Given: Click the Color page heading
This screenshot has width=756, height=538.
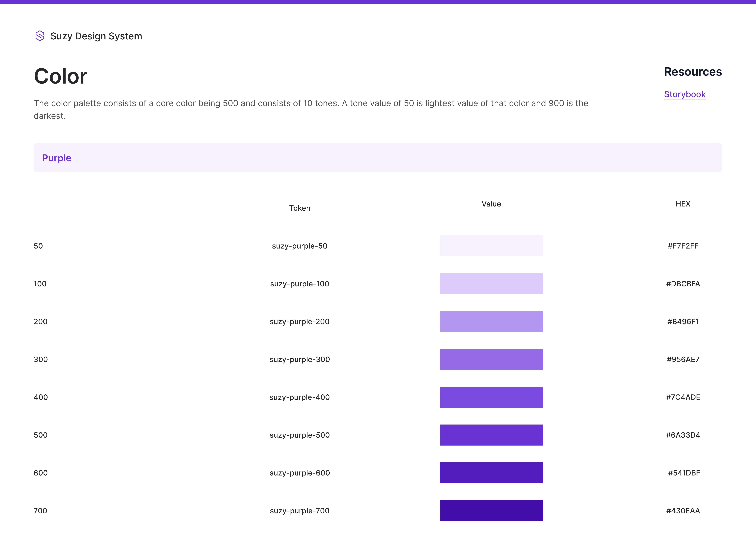Looking at the screenshot, I should [x=61, y=76].
